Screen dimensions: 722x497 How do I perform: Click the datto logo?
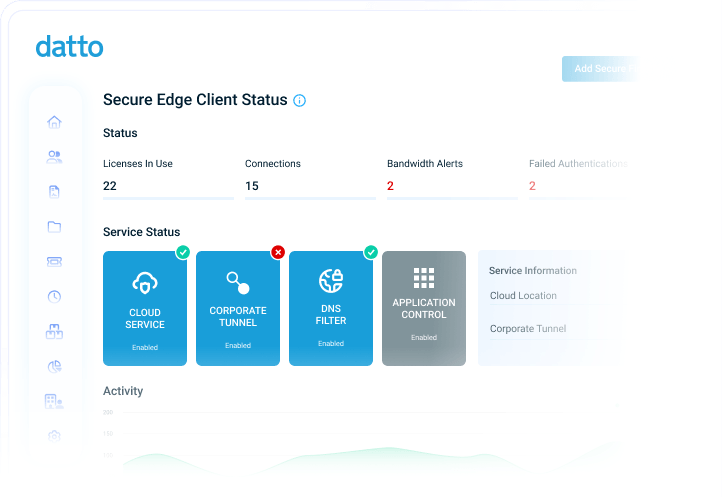[70, 47]
